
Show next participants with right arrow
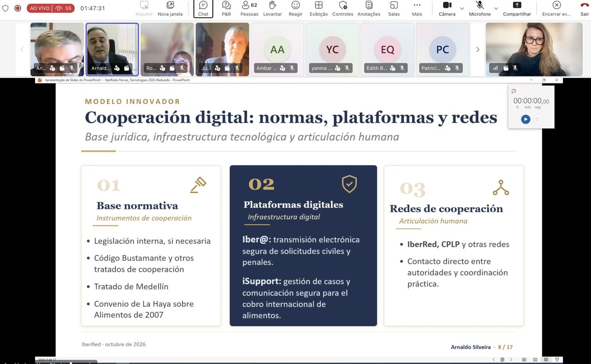[478, 49]
